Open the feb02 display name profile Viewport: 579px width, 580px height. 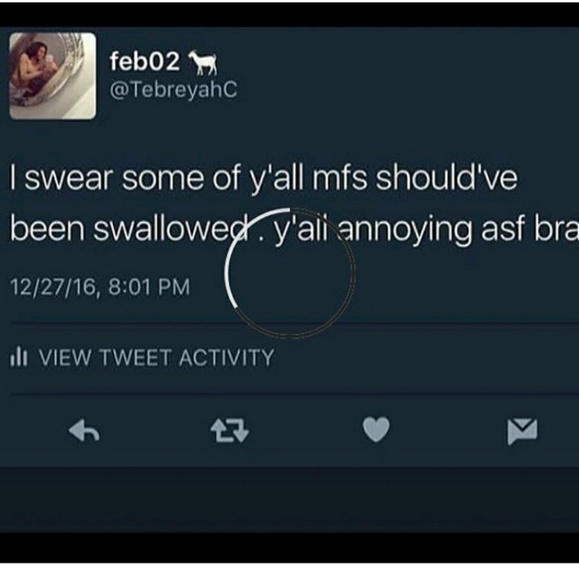[145, 61]
